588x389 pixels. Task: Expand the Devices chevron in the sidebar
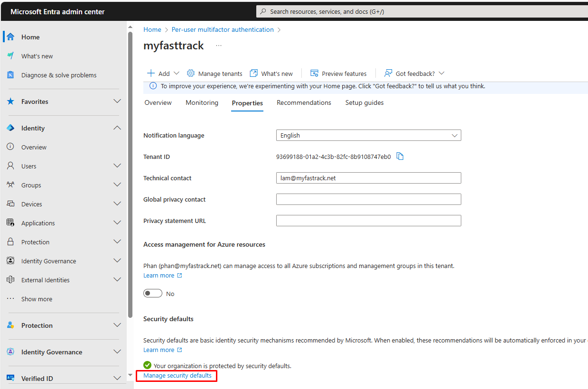tap(117, 204)
